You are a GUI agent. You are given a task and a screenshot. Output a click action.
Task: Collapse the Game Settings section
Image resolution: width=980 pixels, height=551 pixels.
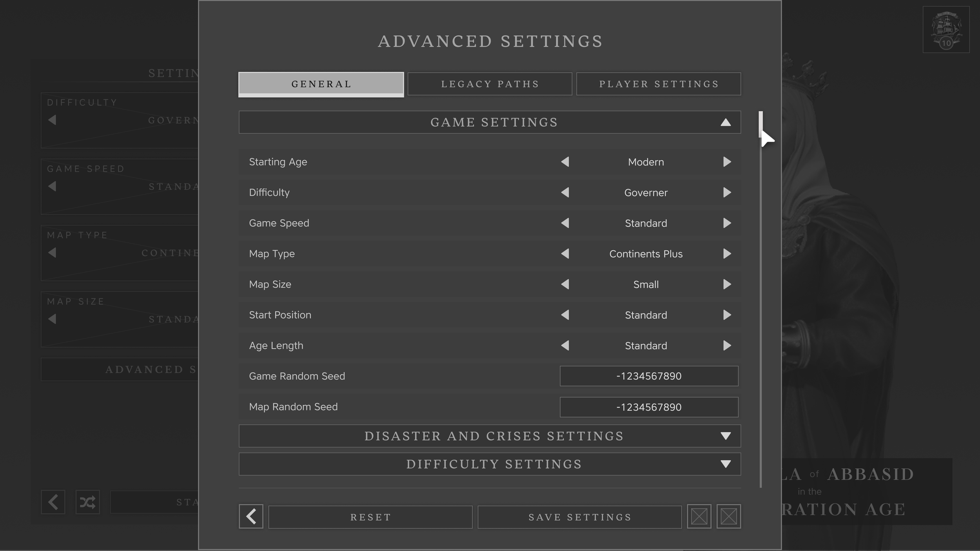[x=725, y=122]
